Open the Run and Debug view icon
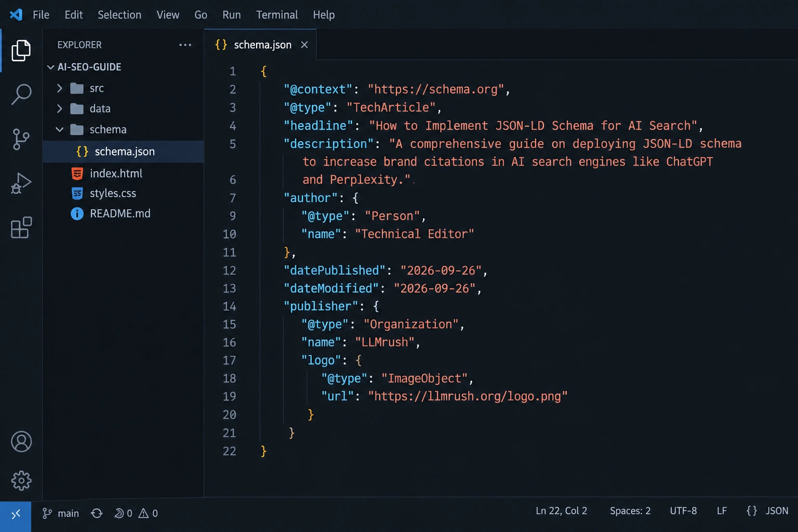This screenshot has width=798, height=532. (21, 183)
